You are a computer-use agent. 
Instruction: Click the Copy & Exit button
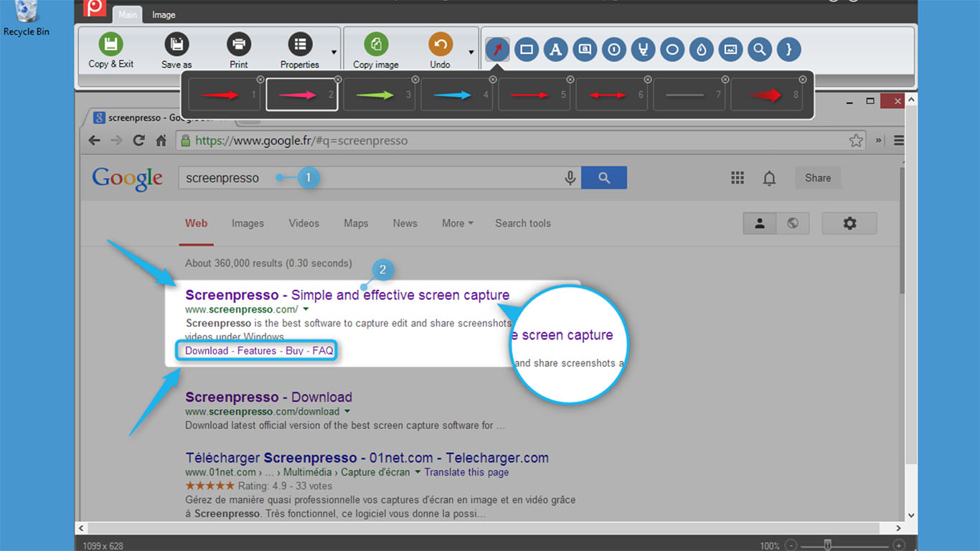click(x=110, y=50)
